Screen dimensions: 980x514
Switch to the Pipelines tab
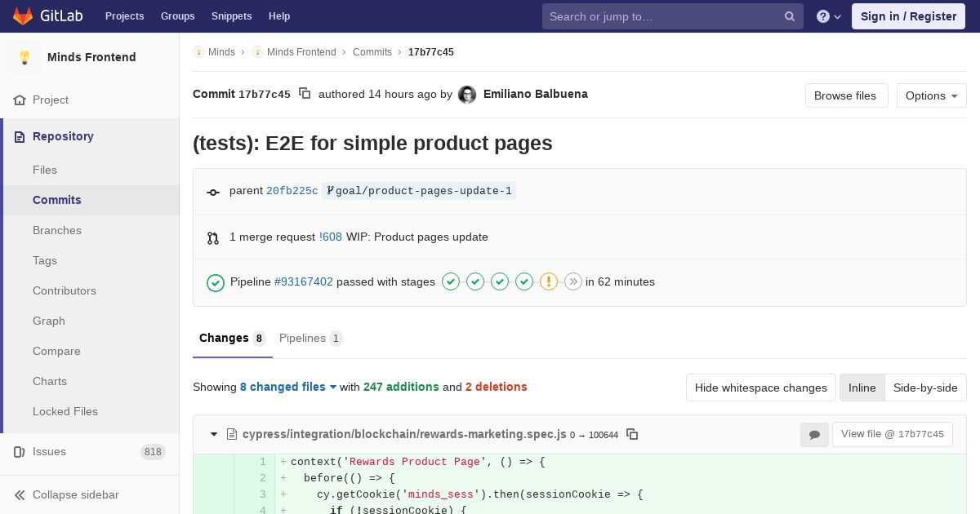click(310, 338)
